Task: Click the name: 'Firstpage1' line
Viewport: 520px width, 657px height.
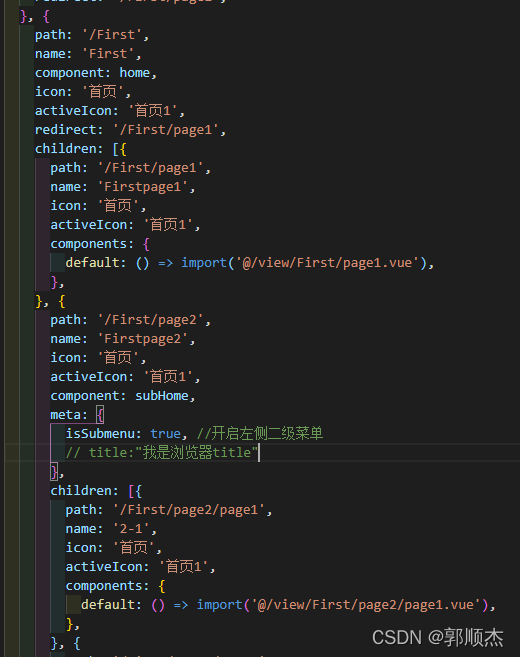Action: (123, 187)
